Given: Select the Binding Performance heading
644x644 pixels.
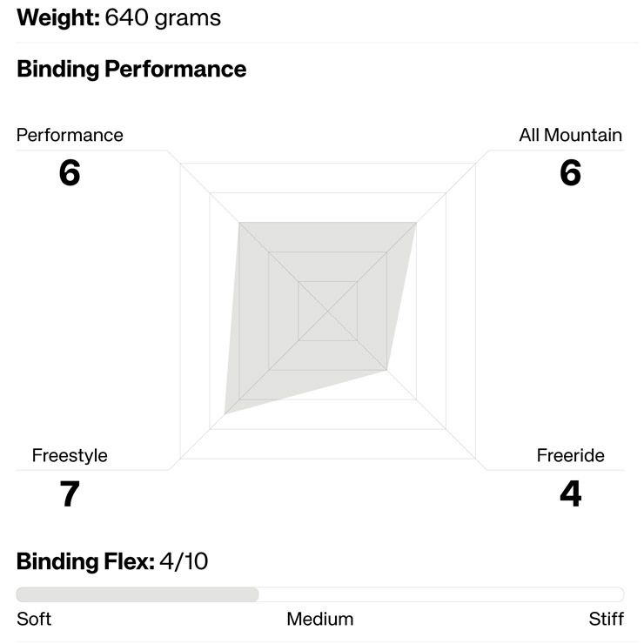Looking at the screenshot, I should point(131,70).
